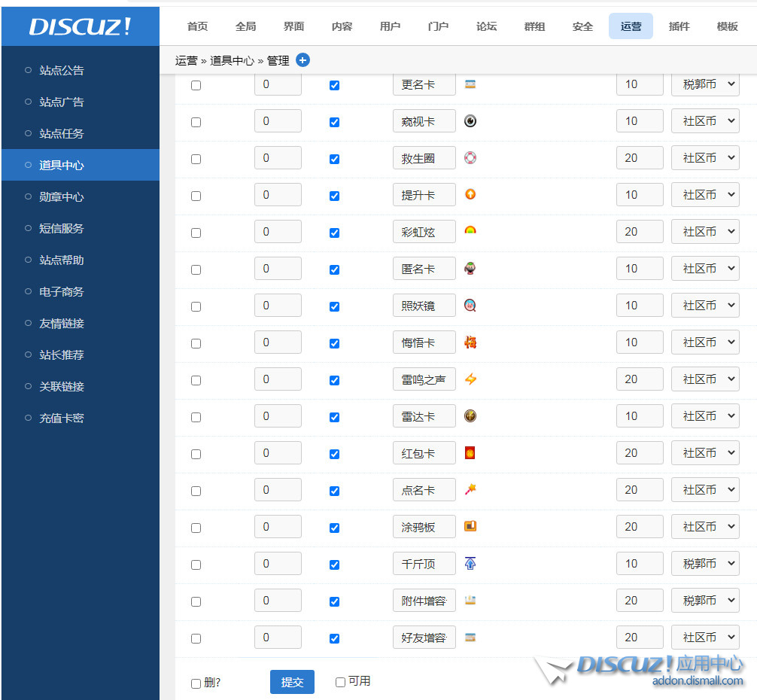Uncheck the enabled checkbox for 更名卡
The height and width of the screenshot is (700, 757).
[x=334, y=85]
